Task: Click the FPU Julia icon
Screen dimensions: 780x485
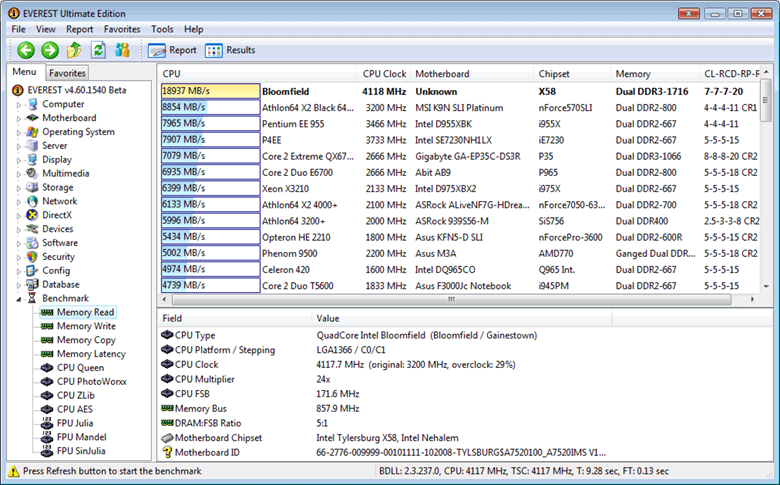Action: click(47, 423)
